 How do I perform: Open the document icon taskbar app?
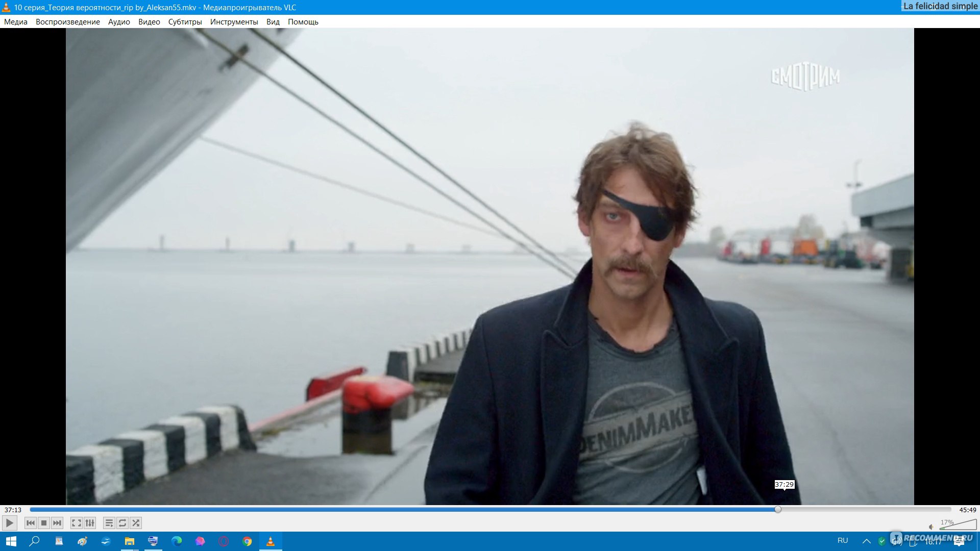pyautogui.click(x=59, y=541)
